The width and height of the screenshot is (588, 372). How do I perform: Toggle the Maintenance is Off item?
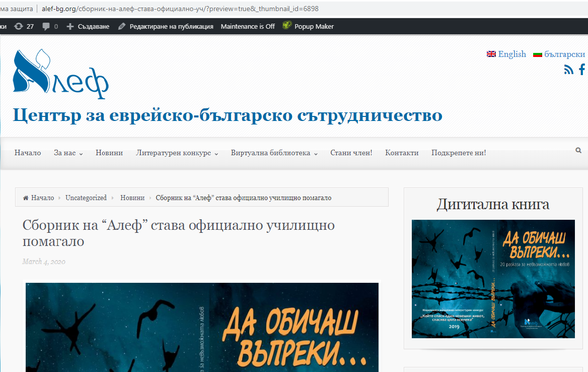pyautogui.click(x=248, y=26)
